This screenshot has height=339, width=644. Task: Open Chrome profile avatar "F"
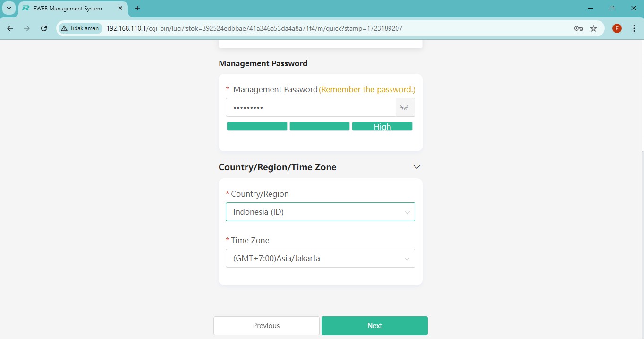(617, 28)
